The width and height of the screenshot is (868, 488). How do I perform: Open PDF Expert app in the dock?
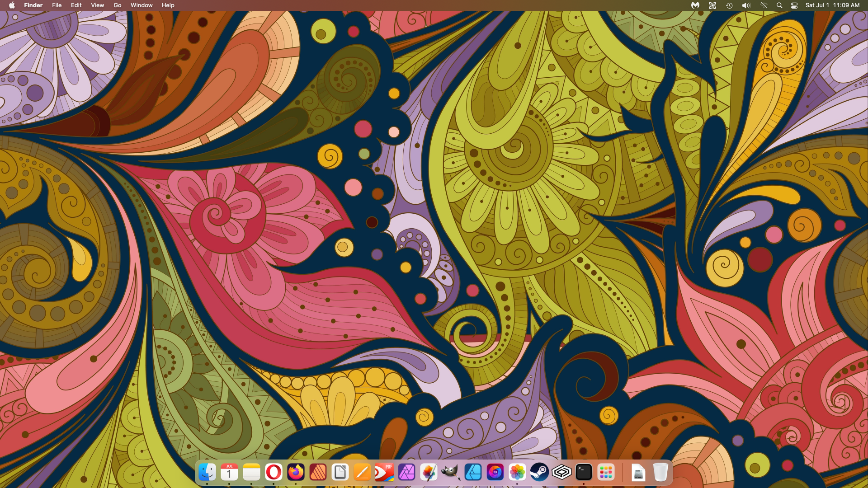(384, 473)
